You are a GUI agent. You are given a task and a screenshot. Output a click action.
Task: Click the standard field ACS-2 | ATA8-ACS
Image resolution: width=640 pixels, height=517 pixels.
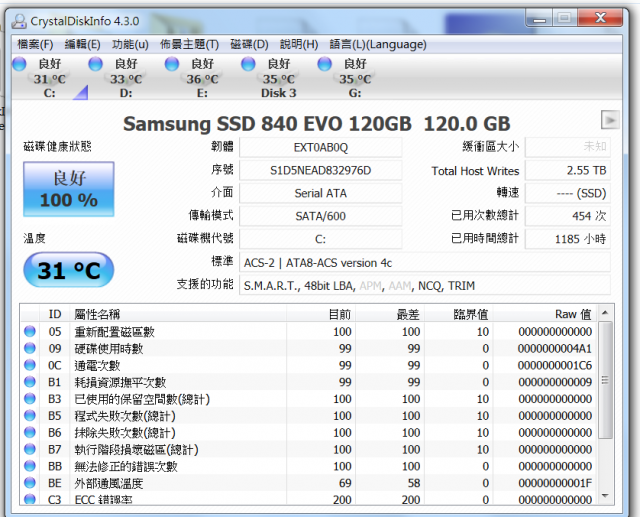coord(425,263)
